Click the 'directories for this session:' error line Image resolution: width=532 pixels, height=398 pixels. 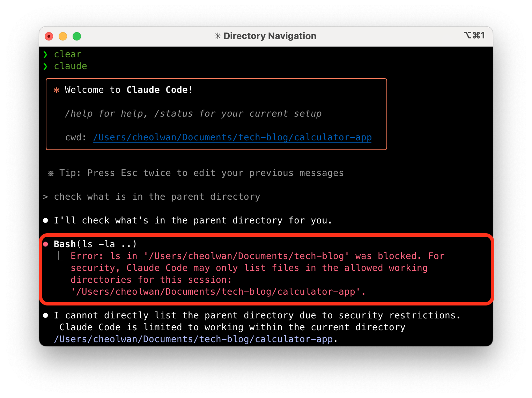(x=151, y=280)
